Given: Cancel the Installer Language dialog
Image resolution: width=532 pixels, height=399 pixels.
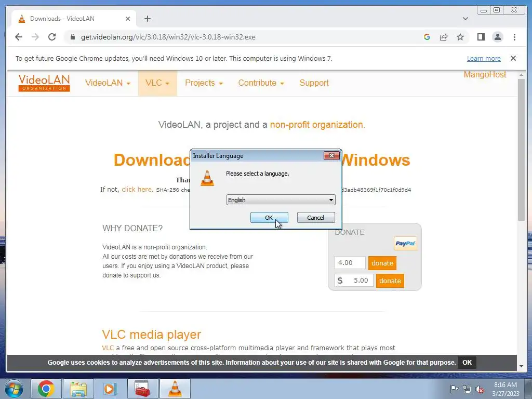Looking at the screenshot, I should click(315, 218).
